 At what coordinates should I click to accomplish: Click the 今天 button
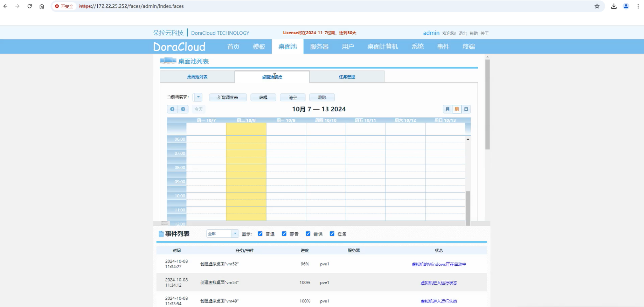[199, 109]
